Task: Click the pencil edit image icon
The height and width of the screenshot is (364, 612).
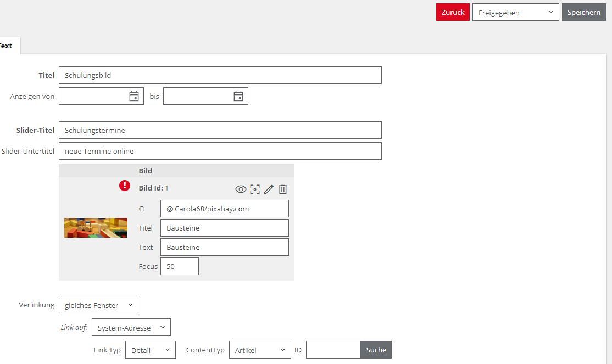Action: tap(269, 189)
